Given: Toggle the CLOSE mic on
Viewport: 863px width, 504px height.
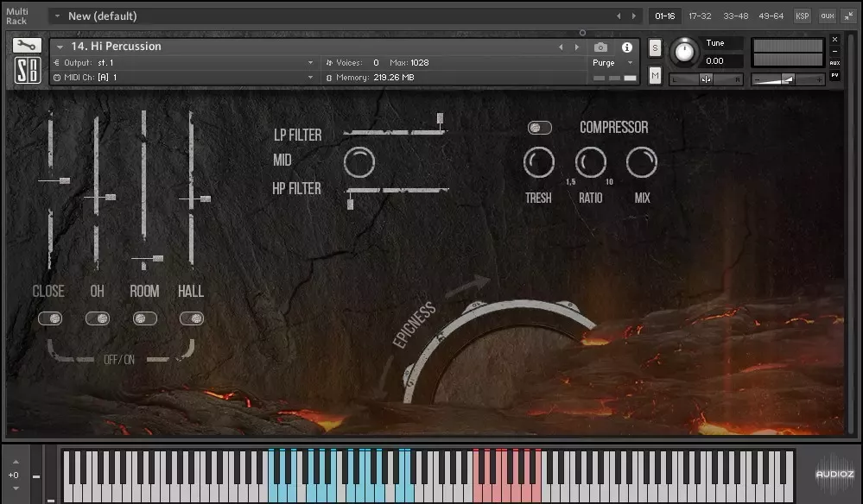Looking at the screenshot, I should pyautogui.click(x=50, y=318).
